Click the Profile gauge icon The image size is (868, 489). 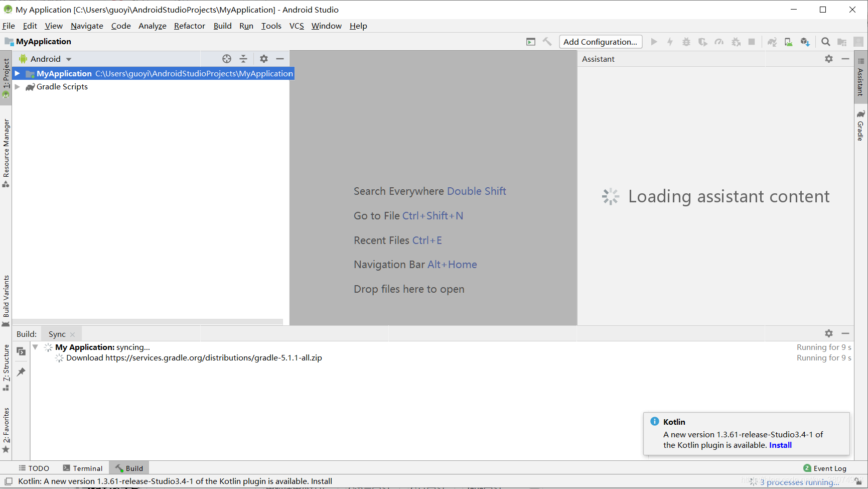click(719, 42)
